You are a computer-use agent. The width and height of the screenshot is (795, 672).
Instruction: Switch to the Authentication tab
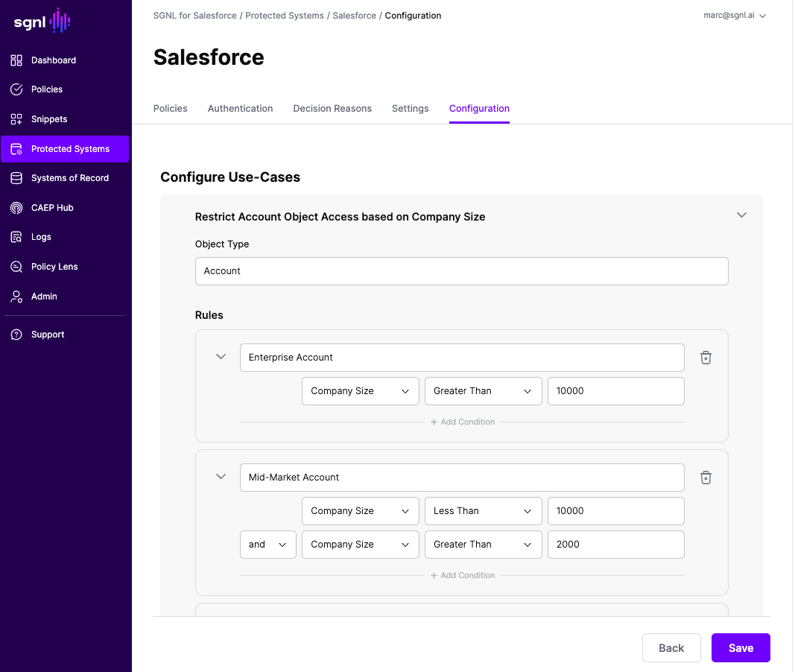241,109
